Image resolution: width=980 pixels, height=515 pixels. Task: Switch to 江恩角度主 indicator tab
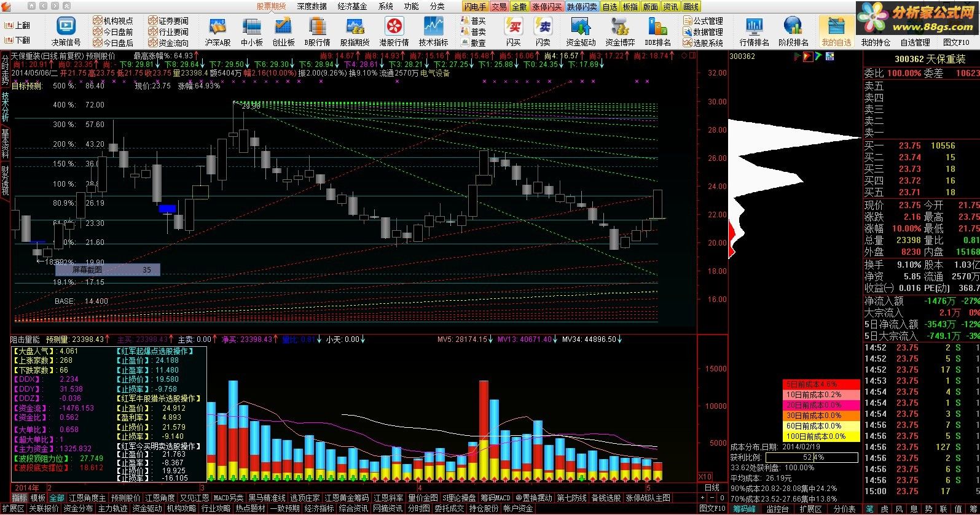[87, 498]
